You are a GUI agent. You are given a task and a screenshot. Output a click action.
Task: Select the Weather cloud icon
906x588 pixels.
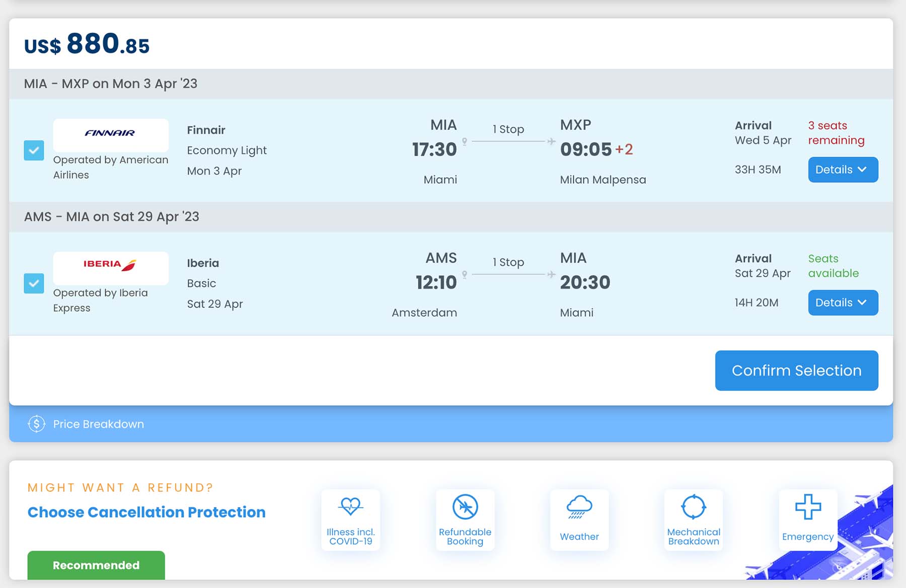click(579, 507)
